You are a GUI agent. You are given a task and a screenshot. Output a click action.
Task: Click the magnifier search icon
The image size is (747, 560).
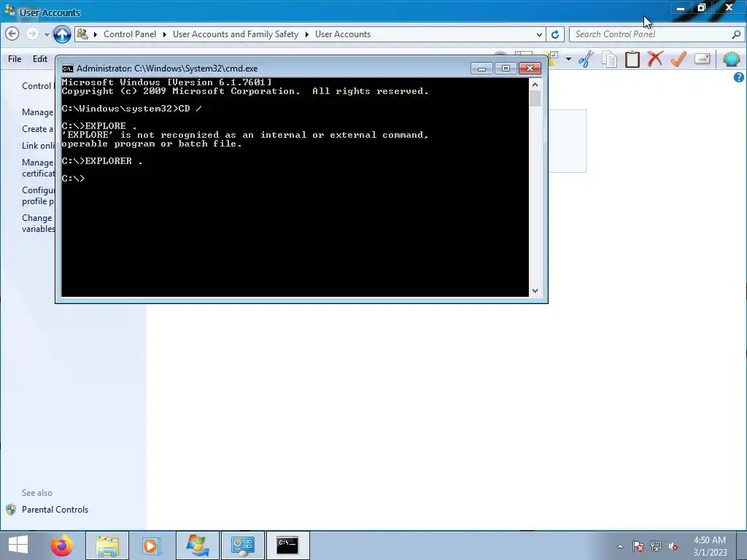(736, 34)
